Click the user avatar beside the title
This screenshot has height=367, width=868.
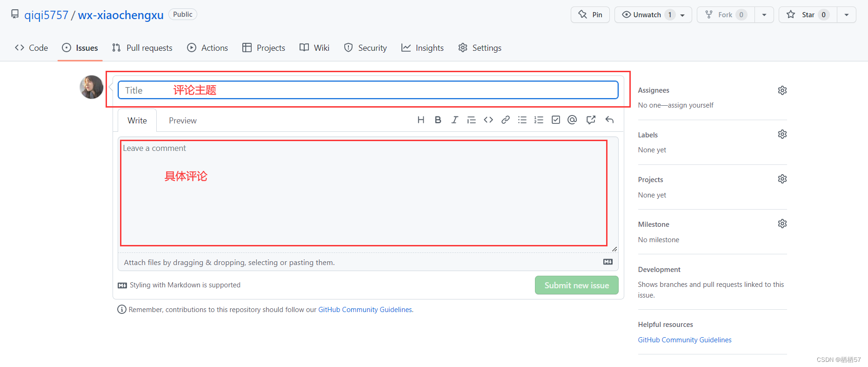tap(91, 87)
